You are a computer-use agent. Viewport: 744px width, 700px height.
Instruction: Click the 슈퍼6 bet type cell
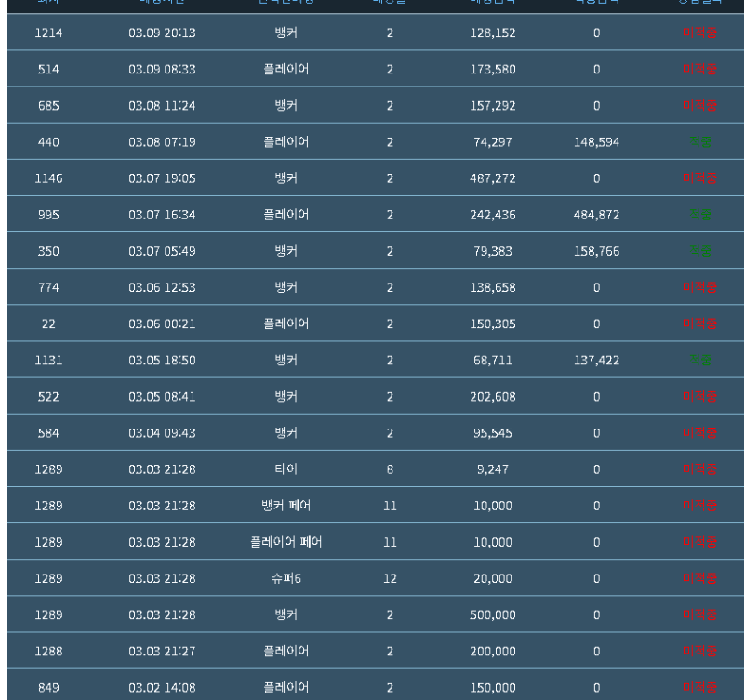286,578
